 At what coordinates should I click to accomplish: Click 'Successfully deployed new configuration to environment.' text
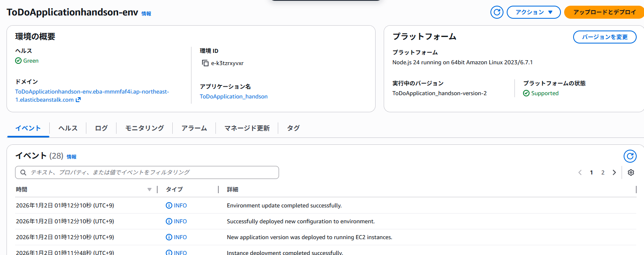click(x=301, y=221)
